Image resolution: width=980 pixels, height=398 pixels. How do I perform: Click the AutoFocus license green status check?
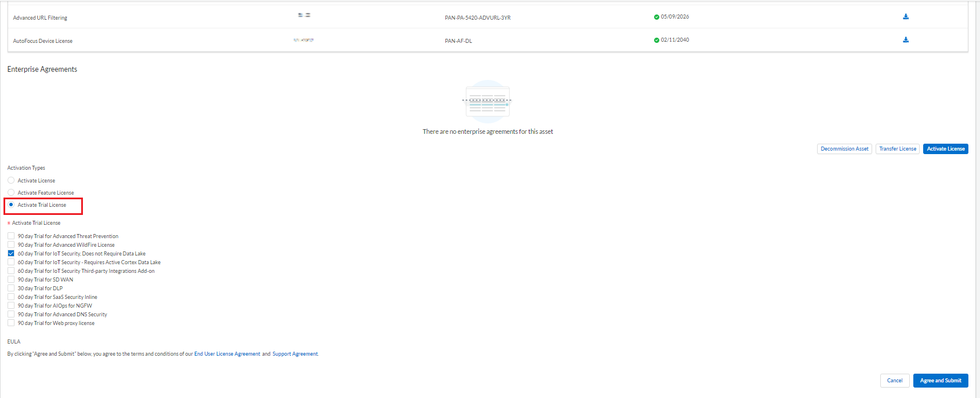point(656,40)
